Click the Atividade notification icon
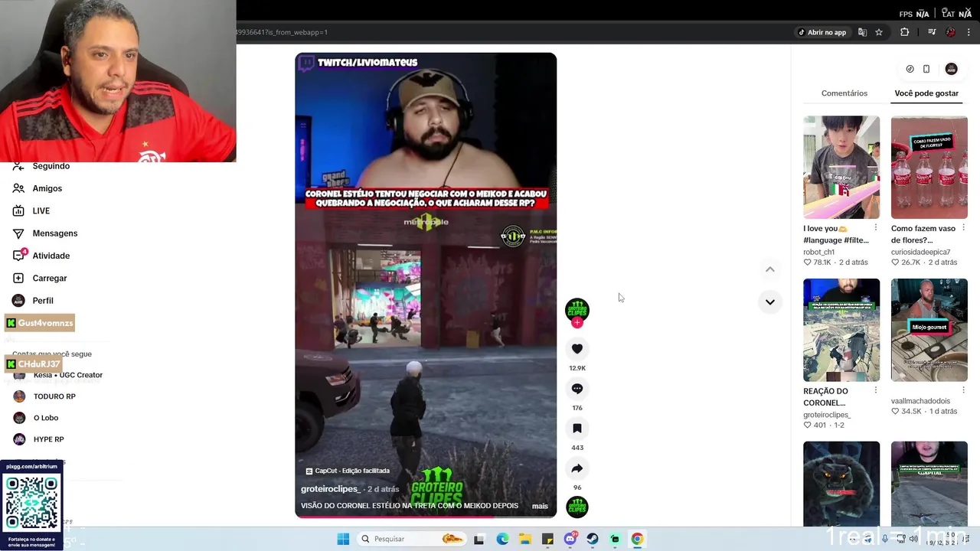This screenshot has width=980, height=551. click(18, 256)
